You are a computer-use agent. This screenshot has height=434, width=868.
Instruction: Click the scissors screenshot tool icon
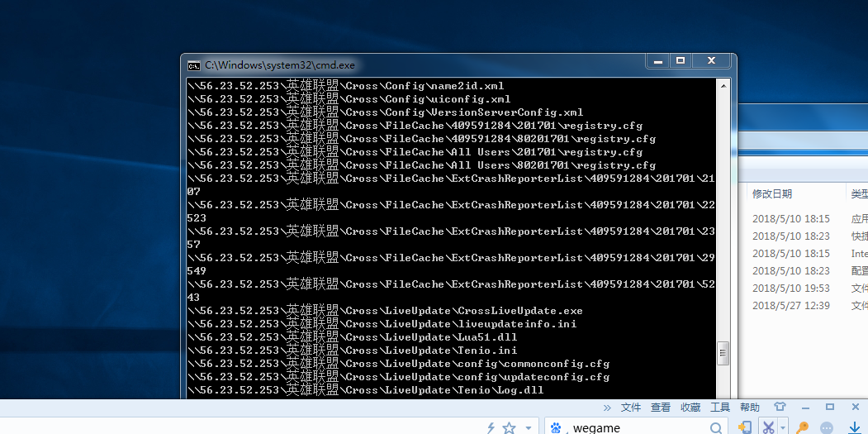click(x=768, y=427)
